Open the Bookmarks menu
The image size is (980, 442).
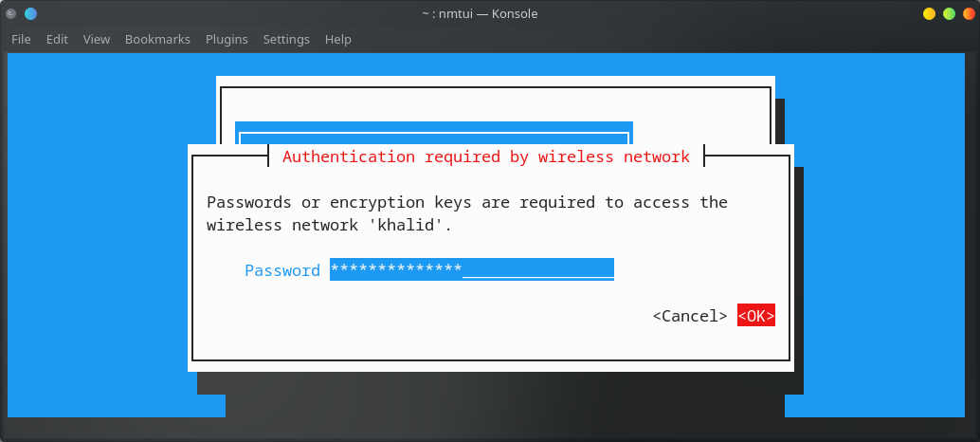pyautogui.click(x=157, y=40)
